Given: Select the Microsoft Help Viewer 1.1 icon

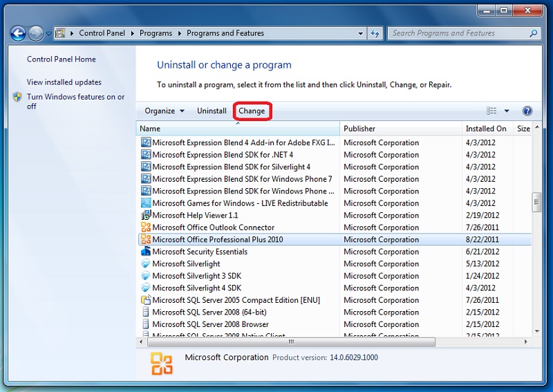Looking at the screenshot, I should click(146, 215).
